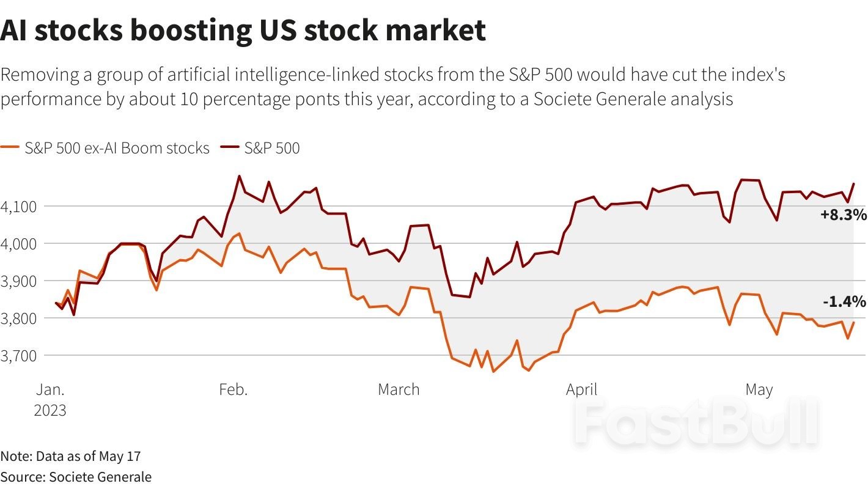The height and width of the screenshot is (489, 868).
Task: Click the -1.4% performance annotation
Action: tap(844, 301)
